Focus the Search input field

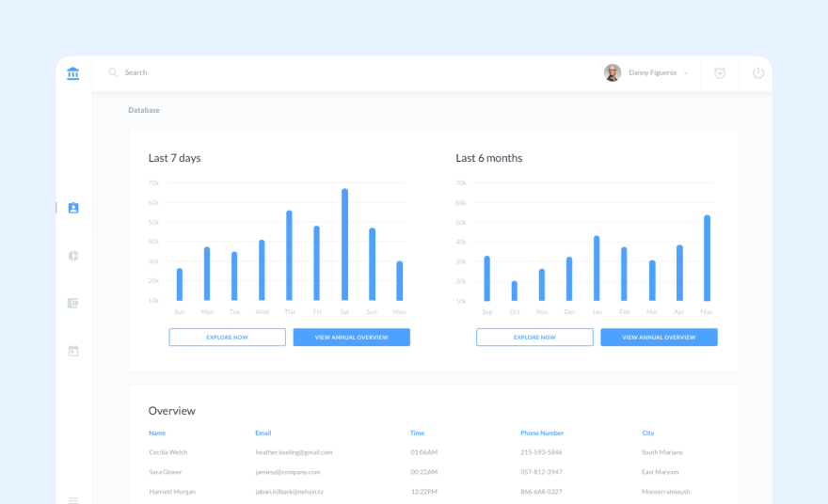(x=135, y=72)
